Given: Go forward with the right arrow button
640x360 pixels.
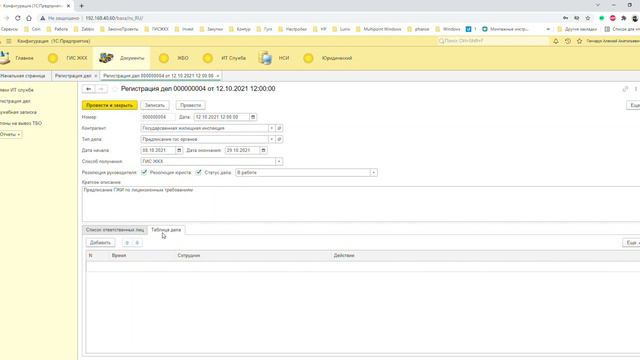Looking at the screenshot, I should pos(101,89).
